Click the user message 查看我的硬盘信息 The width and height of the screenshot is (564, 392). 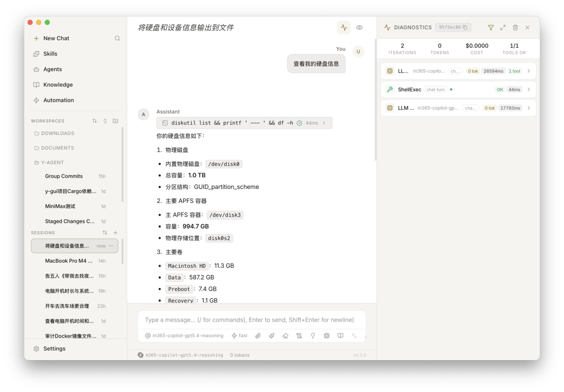(316, 64)
